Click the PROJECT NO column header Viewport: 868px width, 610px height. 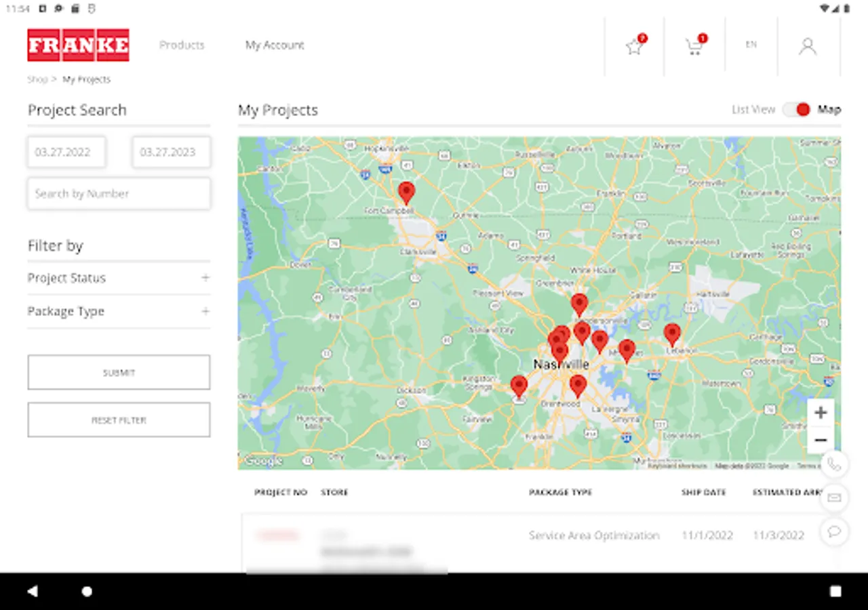tap(281, 493)
